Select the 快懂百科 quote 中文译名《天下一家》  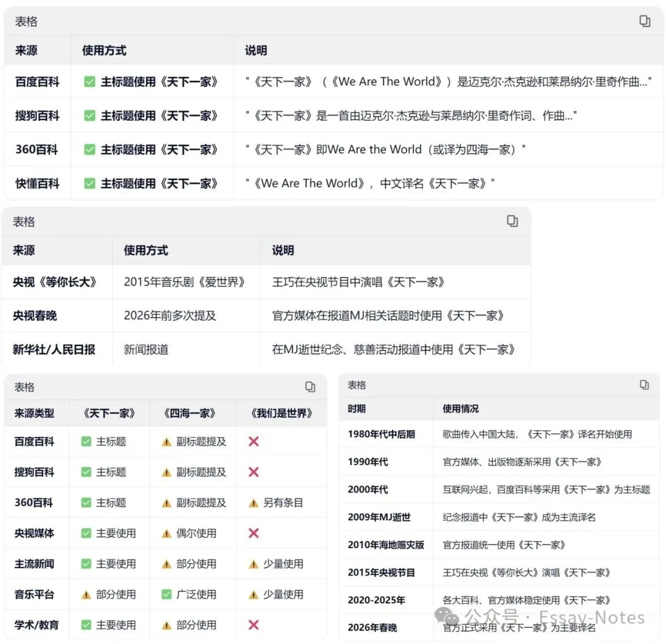pos(370,183)
